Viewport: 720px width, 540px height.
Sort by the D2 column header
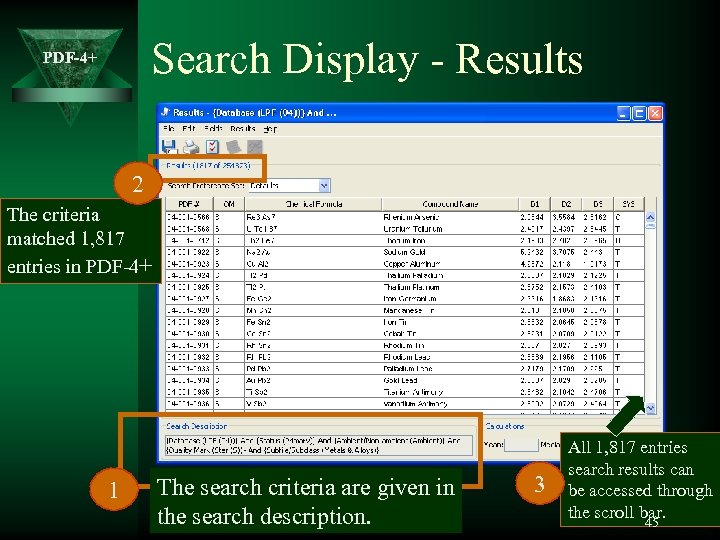pyautogui.click(x=566, y=204)
